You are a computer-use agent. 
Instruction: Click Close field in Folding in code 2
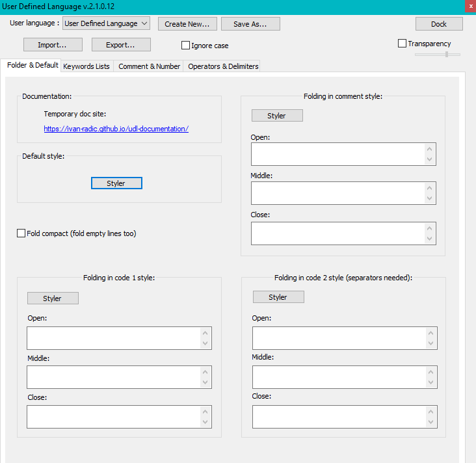(x=339, y=417)
